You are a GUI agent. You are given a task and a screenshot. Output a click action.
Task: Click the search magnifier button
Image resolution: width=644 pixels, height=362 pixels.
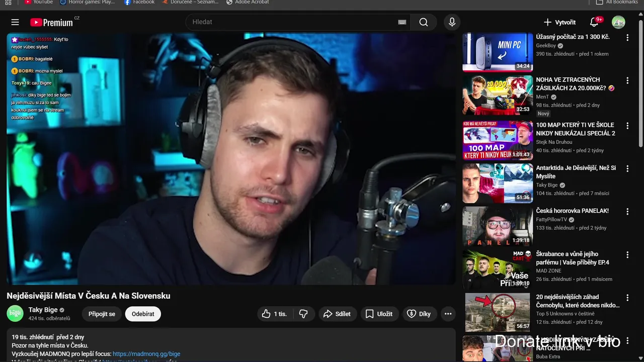(x=424, y=22)
